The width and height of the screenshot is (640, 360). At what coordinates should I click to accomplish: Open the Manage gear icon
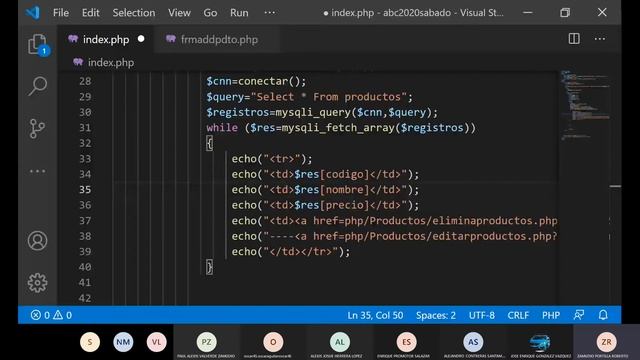point(38,282)
